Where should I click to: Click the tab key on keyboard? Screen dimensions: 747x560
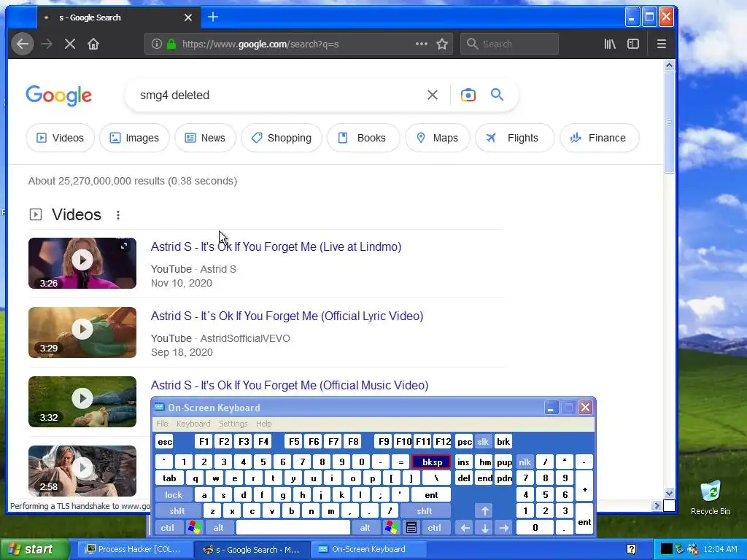tap(169, 478)
